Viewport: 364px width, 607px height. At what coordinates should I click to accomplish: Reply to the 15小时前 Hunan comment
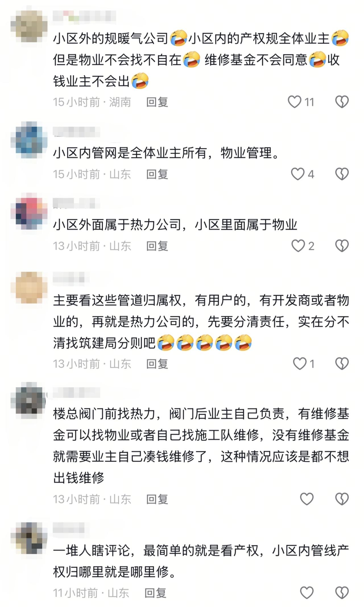pos(157,102)
